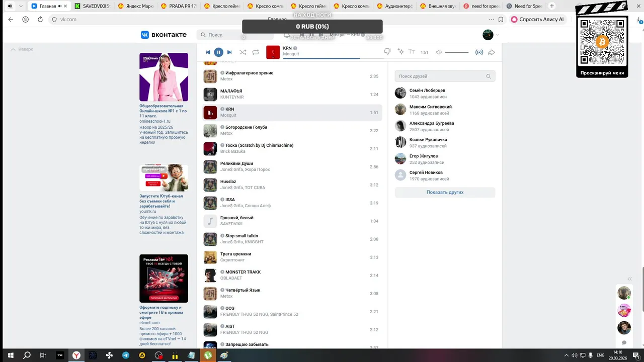Play Тоска (Scratch by Dj Chinmachine)

(292, 149)
